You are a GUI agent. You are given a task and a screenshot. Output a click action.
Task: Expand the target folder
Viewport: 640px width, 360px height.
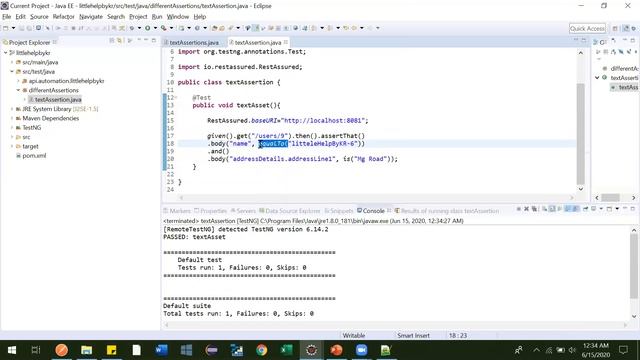[x=12, y=147]
